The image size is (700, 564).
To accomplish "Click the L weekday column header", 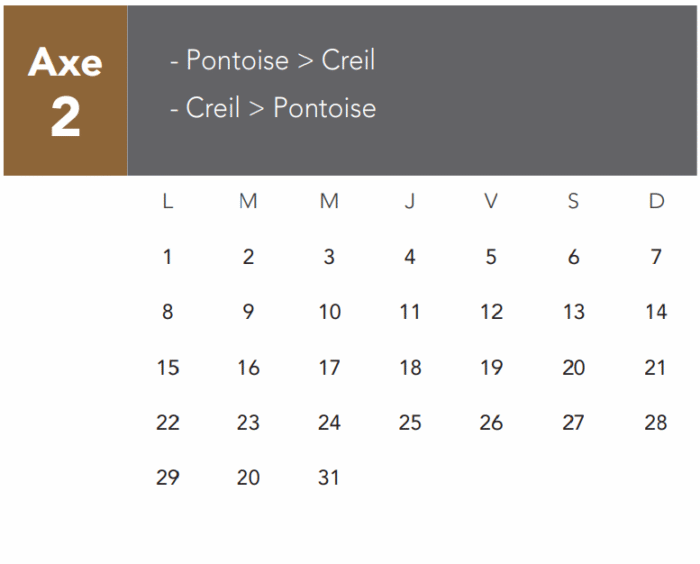I will coord(167,202).
